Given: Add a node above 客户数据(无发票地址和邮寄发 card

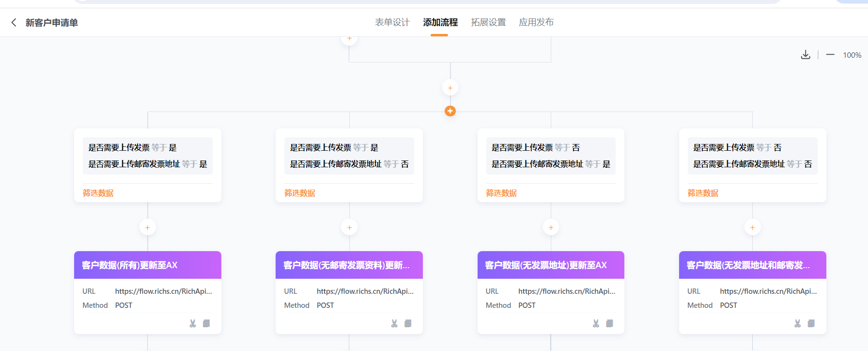Looking at the screenshot, I should click(752, 227).
